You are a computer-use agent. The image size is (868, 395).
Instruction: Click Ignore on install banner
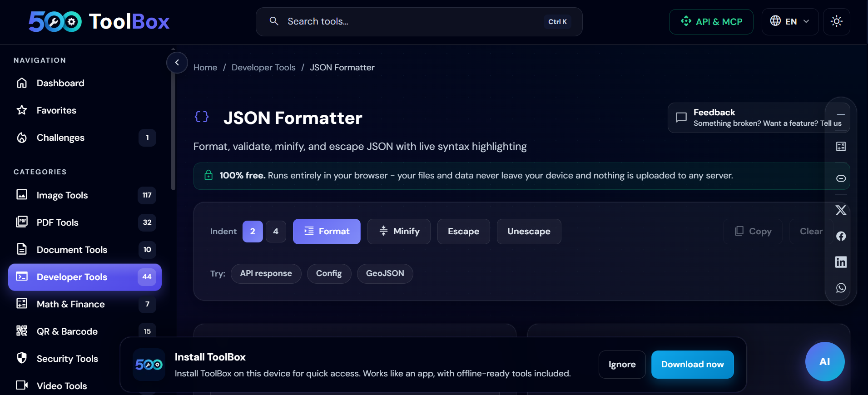click(x=622, y=365)
